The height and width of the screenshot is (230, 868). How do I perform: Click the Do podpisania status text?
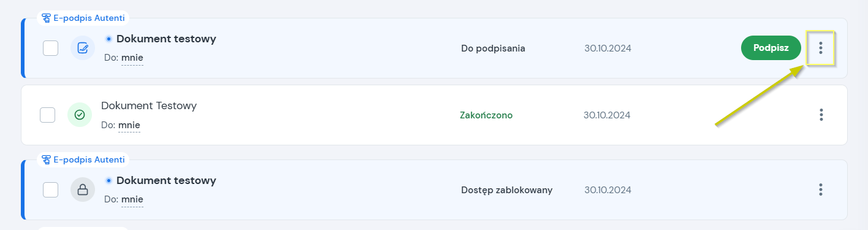[493, 48]
